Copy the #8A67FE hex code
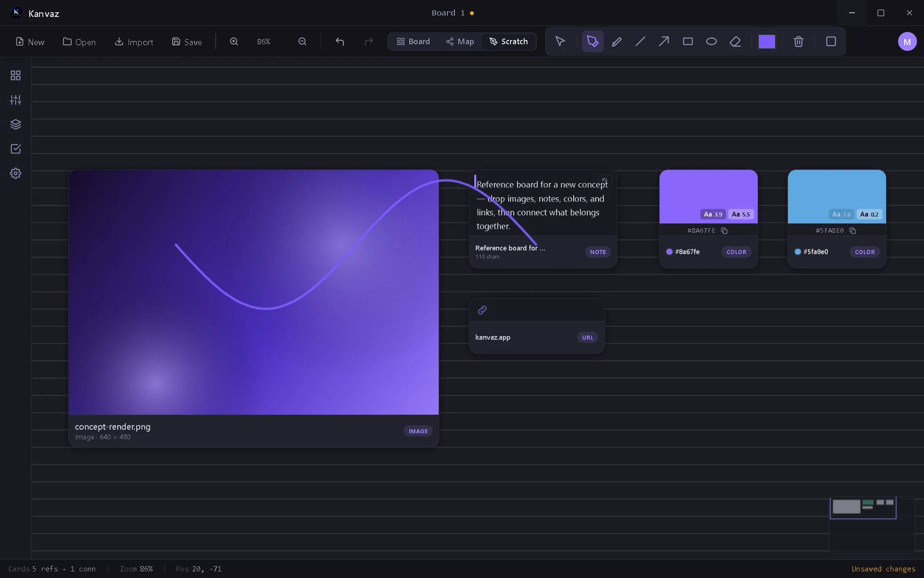924x578 pixels. (724, 231)
